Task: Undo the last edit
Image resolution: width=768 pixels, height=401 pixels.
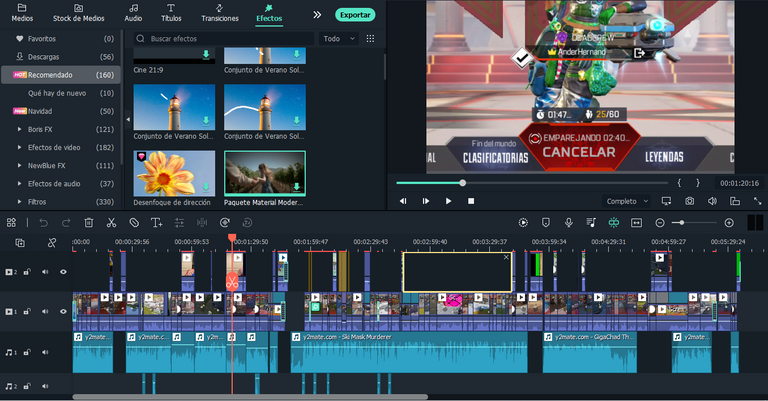Action: 44,223
